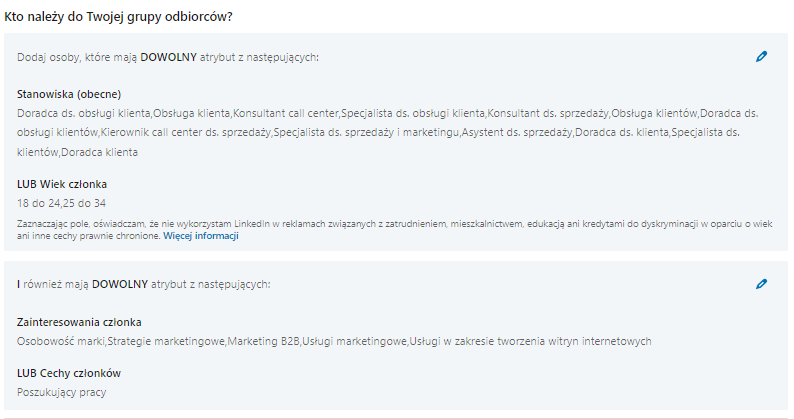794x419 pixels.
Task: Edit the first audience attribute group
Action: (x=761, y=57)
